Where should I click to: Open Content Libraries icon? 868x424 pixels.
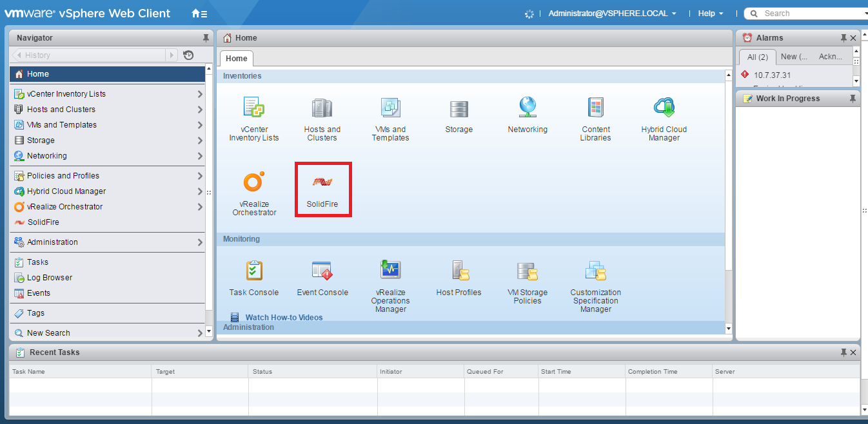[x=595, y=108]
